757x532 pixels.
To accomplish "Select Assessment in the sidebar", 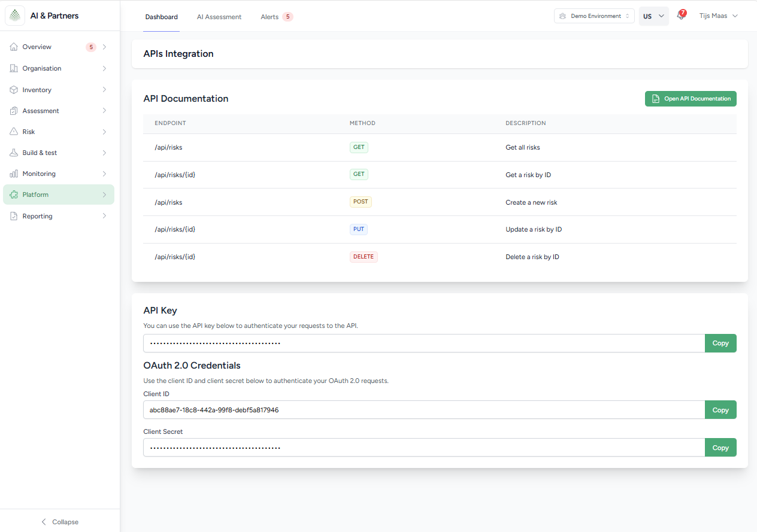I will [x=59, y=111].
